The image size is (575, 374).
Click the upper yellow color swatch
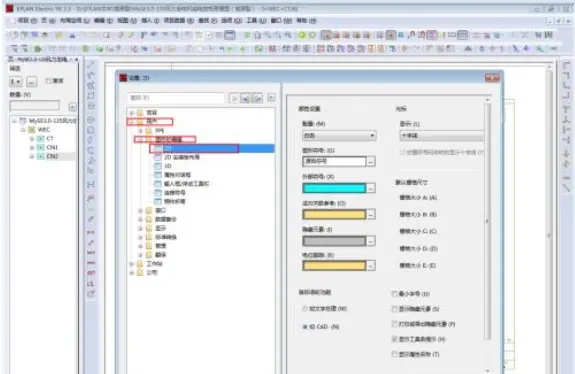pyautogui.click(x=334, y=214)
